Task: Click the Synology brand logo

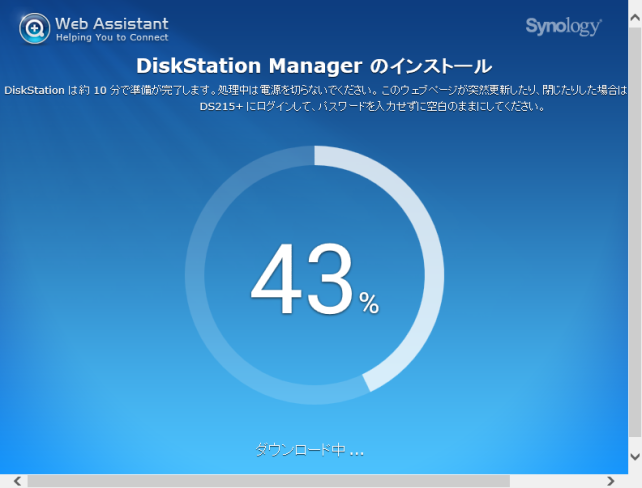Action: (x=563, y=26)
